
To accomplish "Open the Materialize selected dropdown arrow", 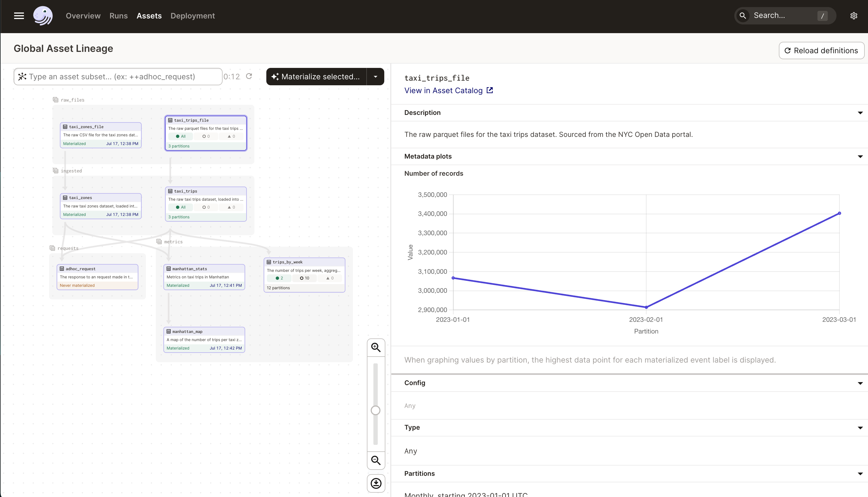I will click(375, 77).
